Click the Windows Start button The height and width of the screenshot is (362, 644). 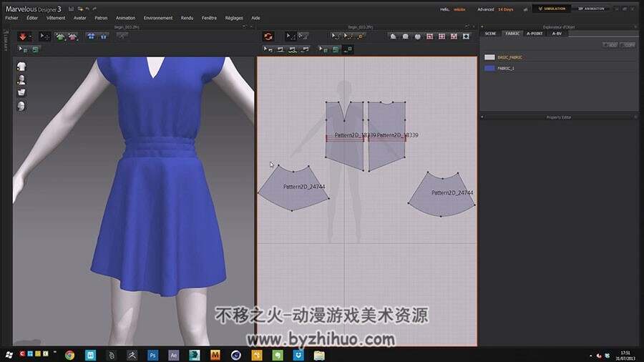[x=9, y=355]
